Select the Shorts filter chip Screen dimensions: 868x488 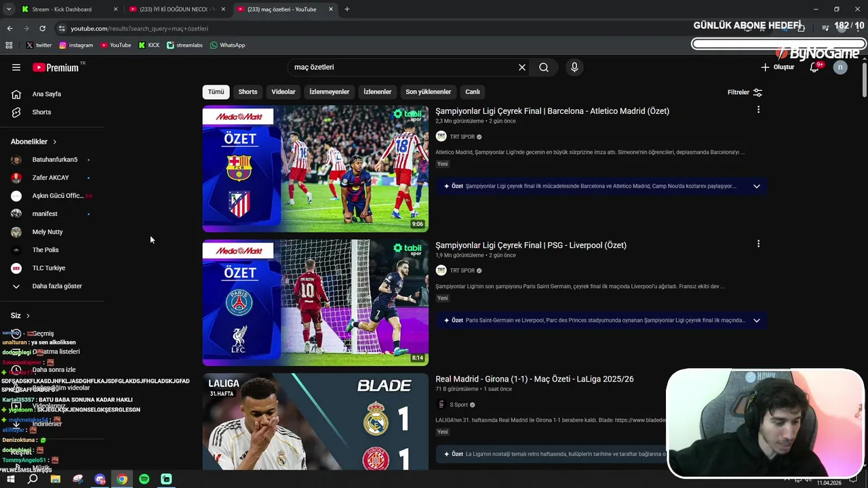248,91
